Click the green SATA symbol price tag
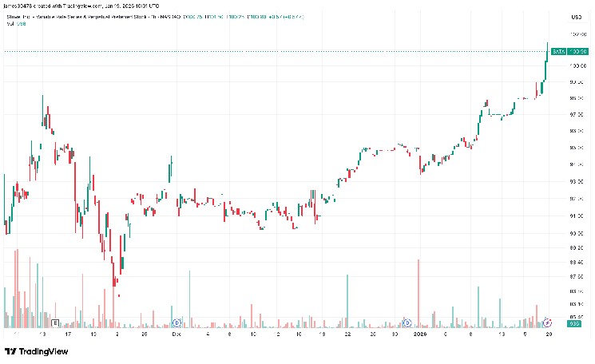The width and height of the screenshot is (595, 364). pyautogui.click(x=558, y=51)
